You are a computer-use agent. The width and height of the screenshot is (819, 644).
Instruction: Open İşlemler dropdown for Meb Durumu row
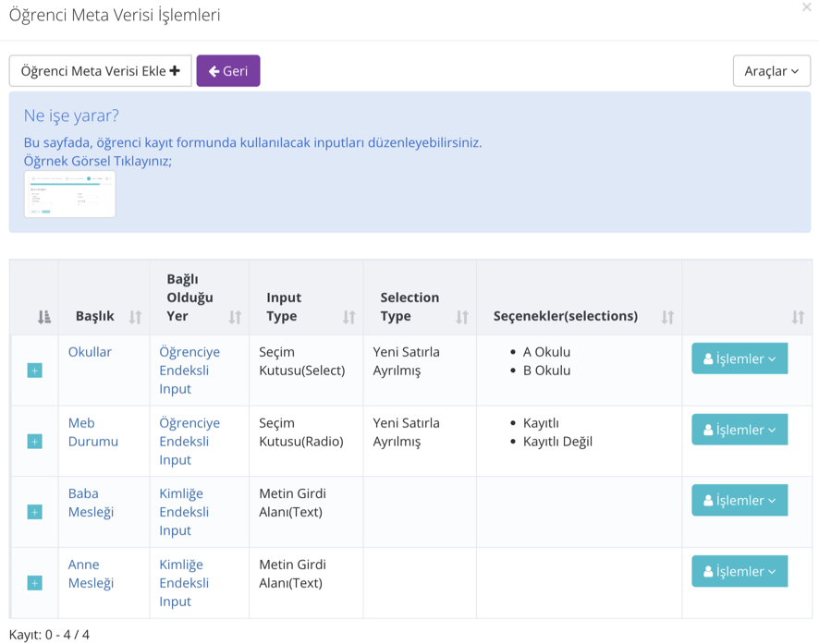point(740,430)
